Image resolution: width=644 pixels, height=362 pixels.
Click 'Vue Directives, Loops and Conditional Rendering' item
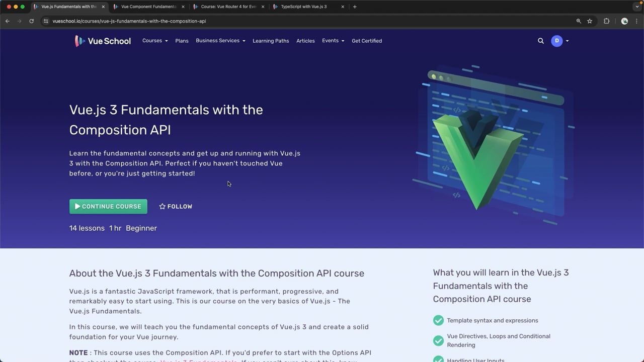[x=499, y=340]
